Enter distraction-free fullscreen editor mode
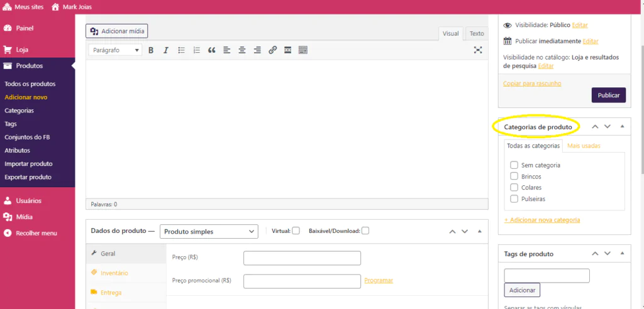The image size is (644, 309). pyautogui.click(x=478, y=50)
